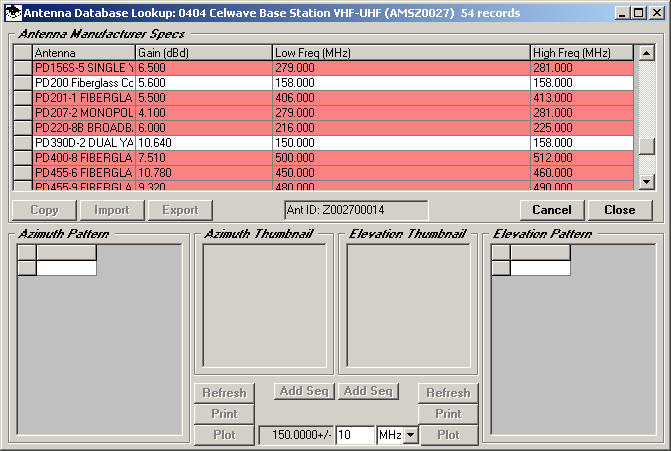This screenshot has height=451, width=671.
Task: Click the Import button
Action: click(x=112, y=210)
